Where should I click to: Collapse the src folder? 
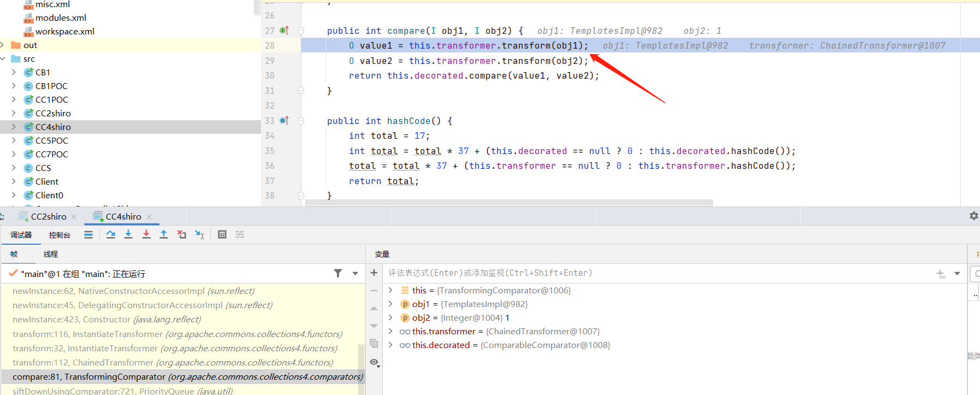pos(3,58)
